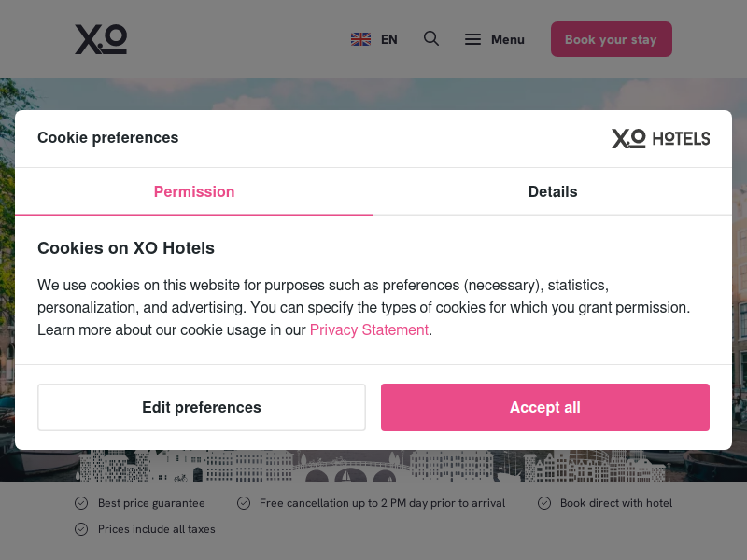Click the XO logo in the header
747x560 pixels.
(101, 39)
